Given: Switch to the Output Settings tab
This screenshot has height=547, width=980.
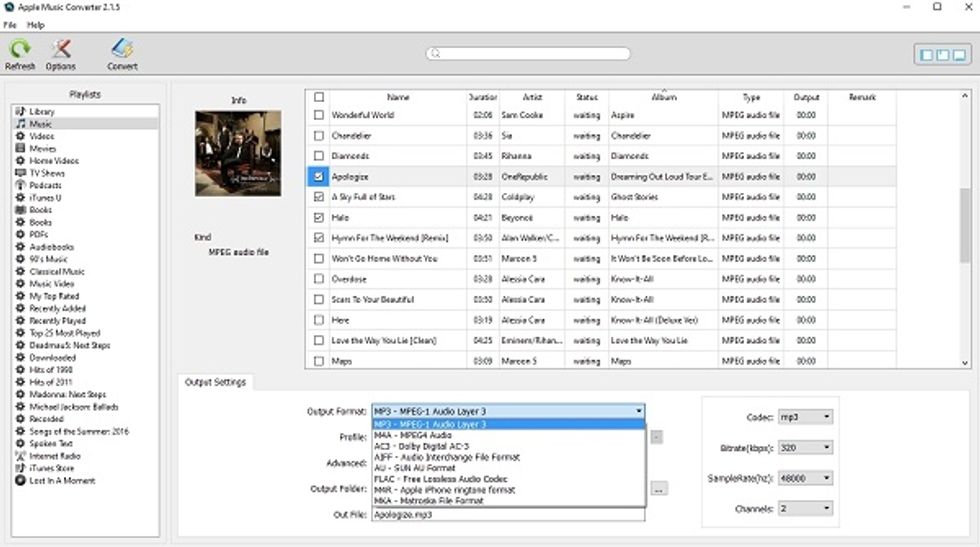Looking at the screenshot, I should tap(216, 382).
